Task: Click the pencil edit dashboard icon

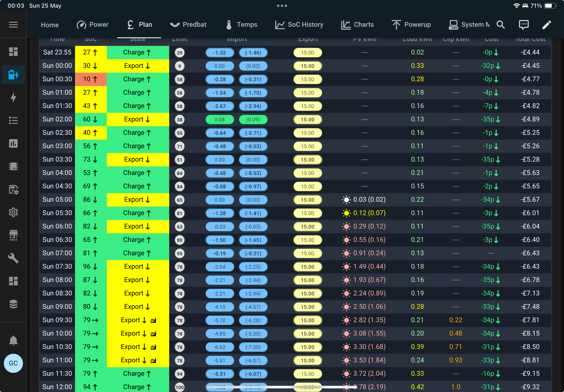Action: pyautogui.click(x=547, y=25)
